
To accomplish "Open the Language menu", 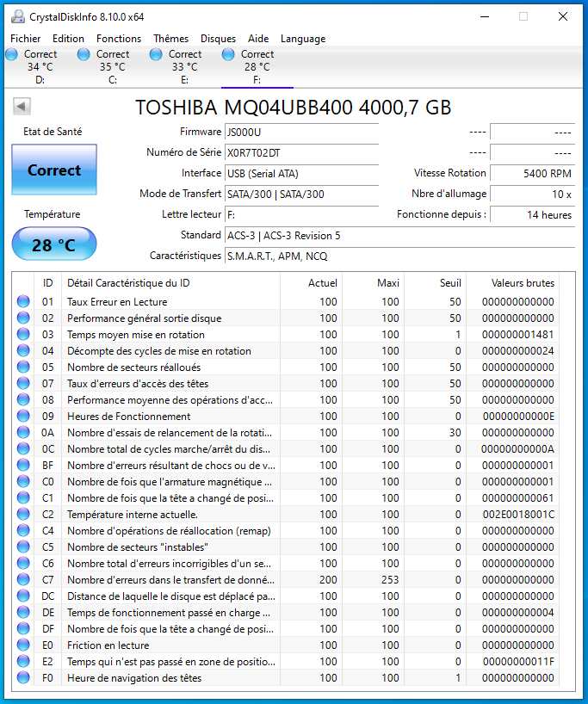I will click(303, 39).
